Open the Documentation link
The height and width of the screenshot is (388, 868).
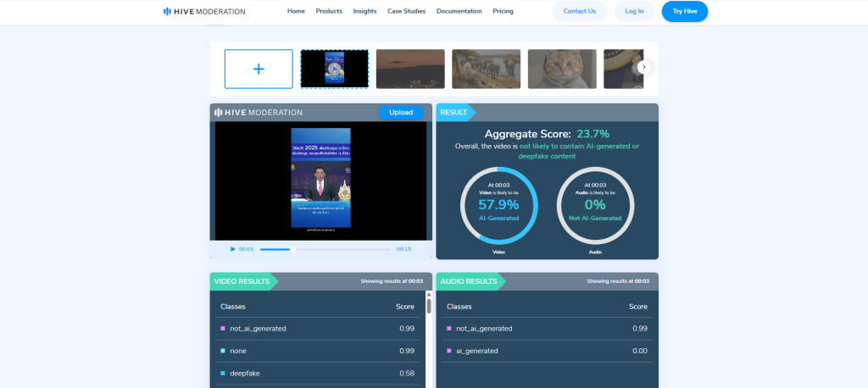click(x=459, y=12)
